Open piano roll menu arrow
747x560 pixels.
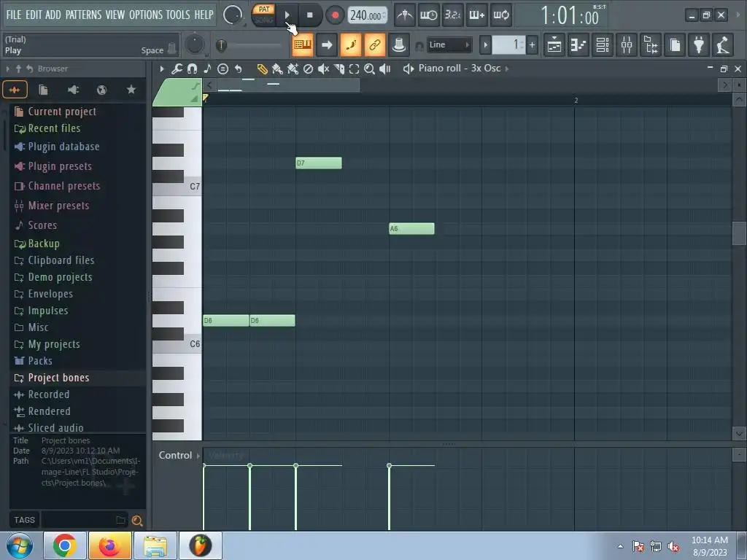(162, 69)
